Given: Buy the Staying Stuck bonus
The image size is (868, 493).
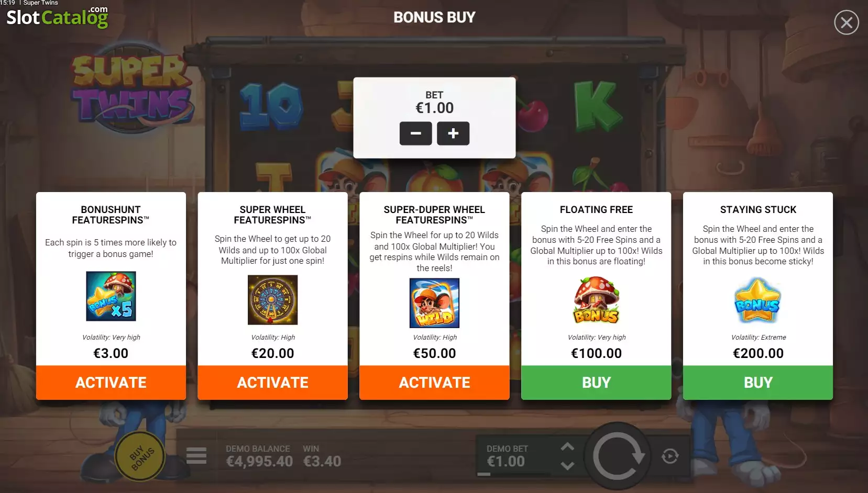Looking at the screenshot, I should pyautogui.click(x=758, y=383).
